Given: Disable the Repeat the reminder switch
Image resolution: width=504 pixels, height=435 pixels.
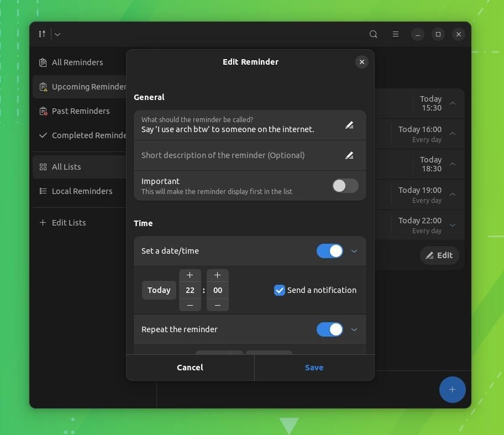Looking at the screenshot, I should (x=330, y=329).
